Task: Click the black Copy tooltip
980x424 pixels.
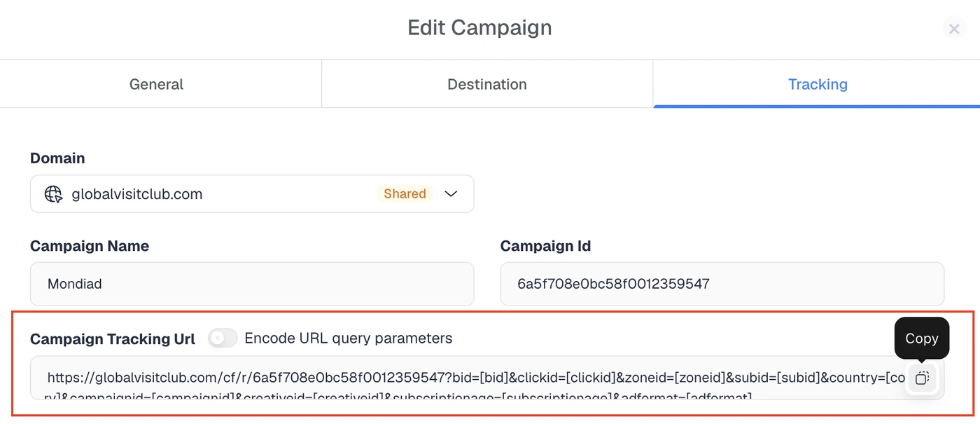Action: (x=922, y=338)
